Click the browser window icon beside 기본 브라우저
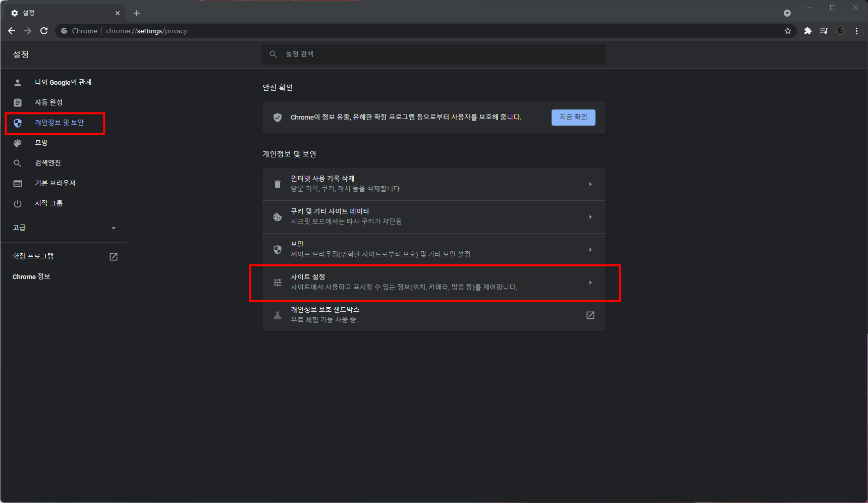 pyautogui.click(x=18, y=183)
